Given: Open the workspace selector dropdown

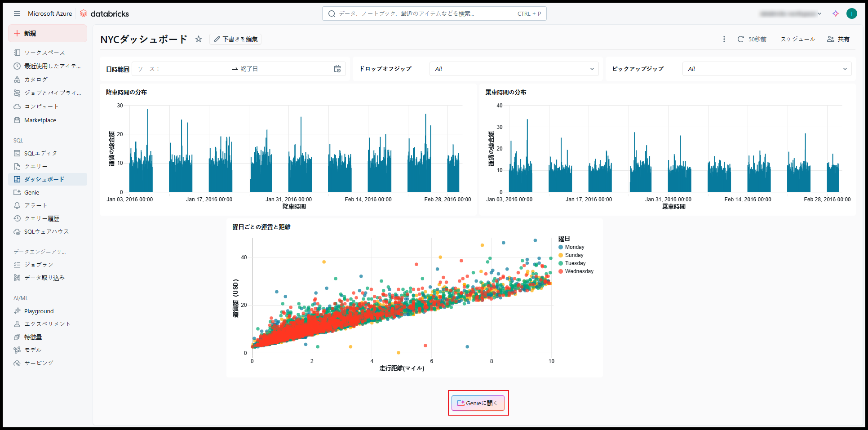Looking at the screenshot, I should (791, 13).
